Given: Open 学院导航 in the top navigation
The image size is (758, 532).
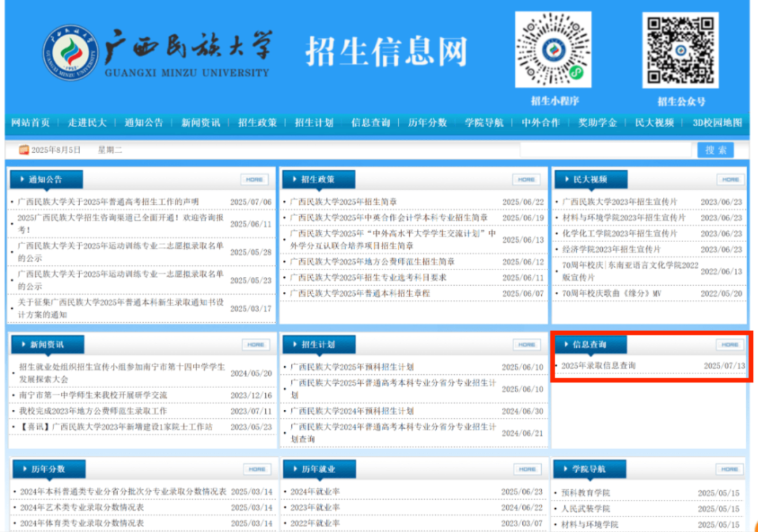Looking at the screenshot, I should pos(484,123).
